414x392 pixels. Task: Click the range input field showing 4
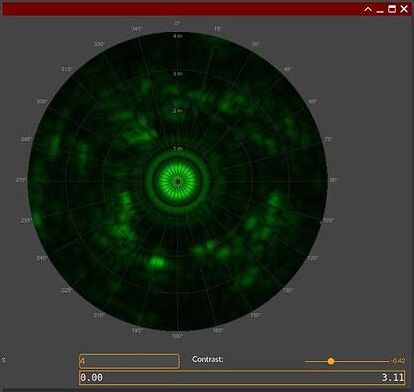point(129,361)
